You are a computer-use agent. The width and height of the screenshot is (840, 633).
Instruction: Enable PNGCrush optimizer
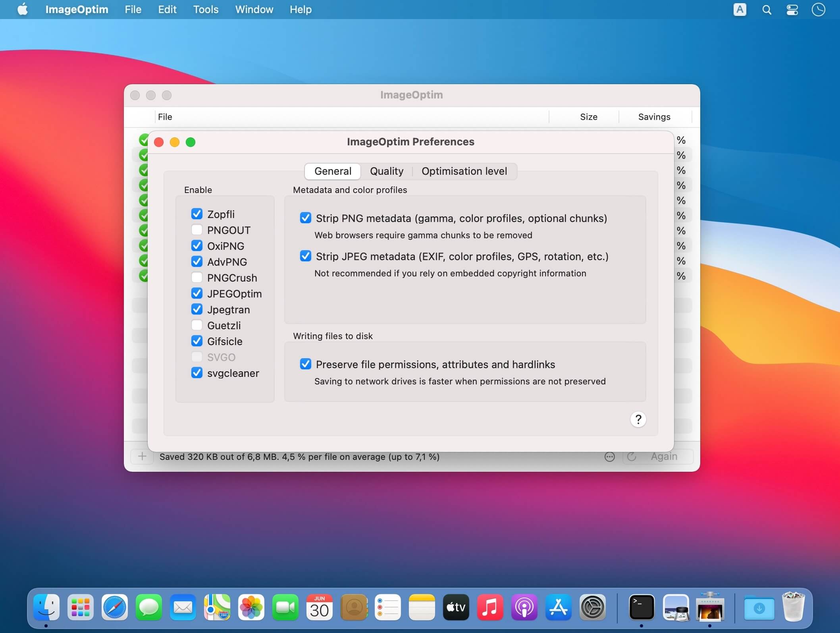coord(197,278)
